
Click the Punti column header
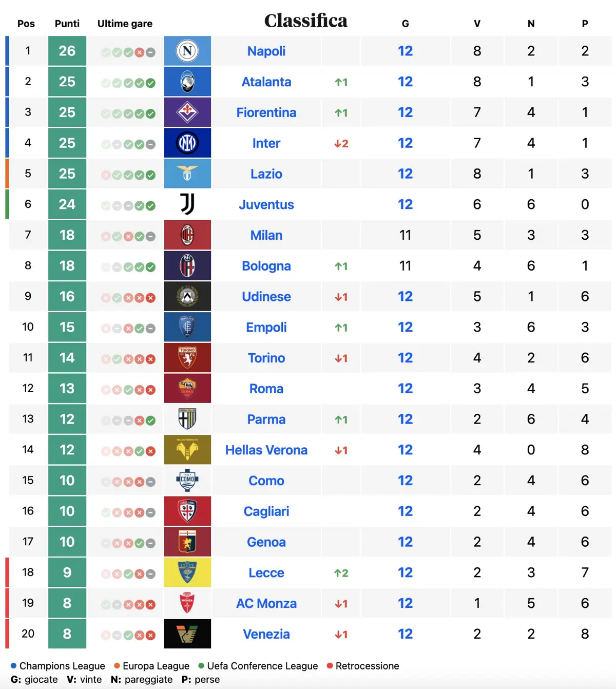pos(67,24)
